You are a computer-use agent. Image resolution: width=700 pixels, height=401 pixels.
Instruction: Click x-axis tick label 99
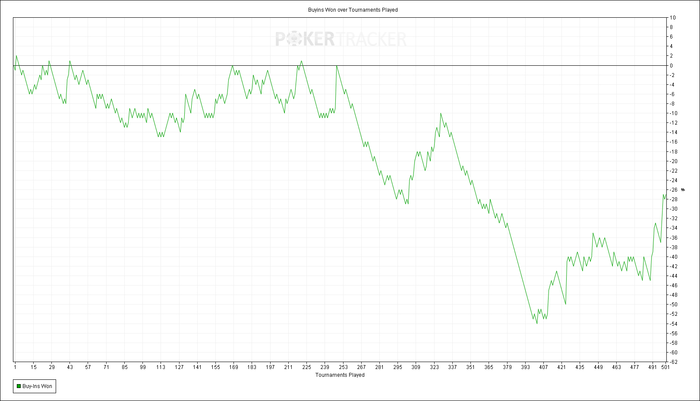pos(143,367)
